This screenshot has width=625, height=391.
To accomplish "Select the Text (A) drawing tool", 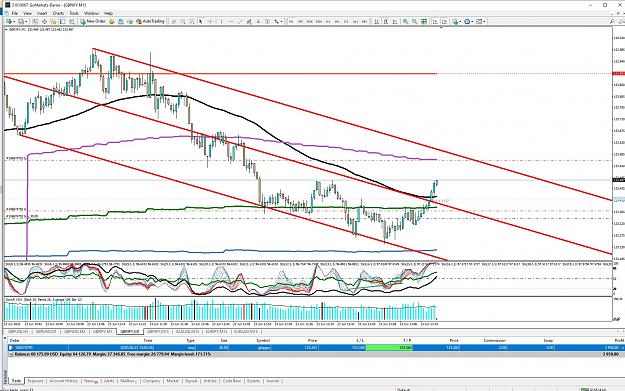I will (258, 22).
